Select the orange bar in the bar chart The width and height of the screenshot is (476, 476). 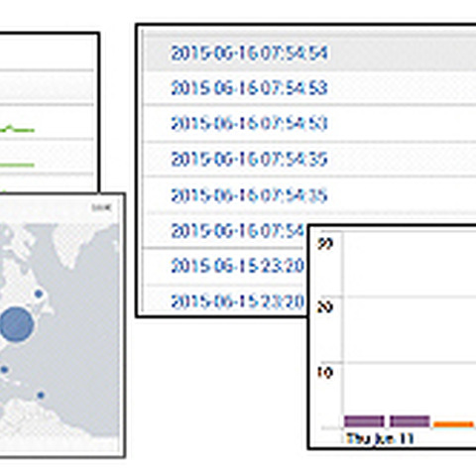(453, 424)
